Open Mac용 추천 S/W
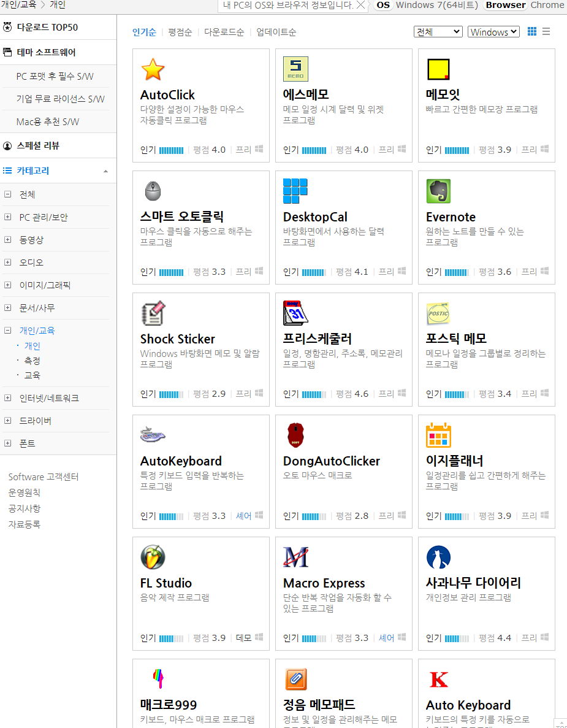The image size is (567, 728). tap(48, 121)
